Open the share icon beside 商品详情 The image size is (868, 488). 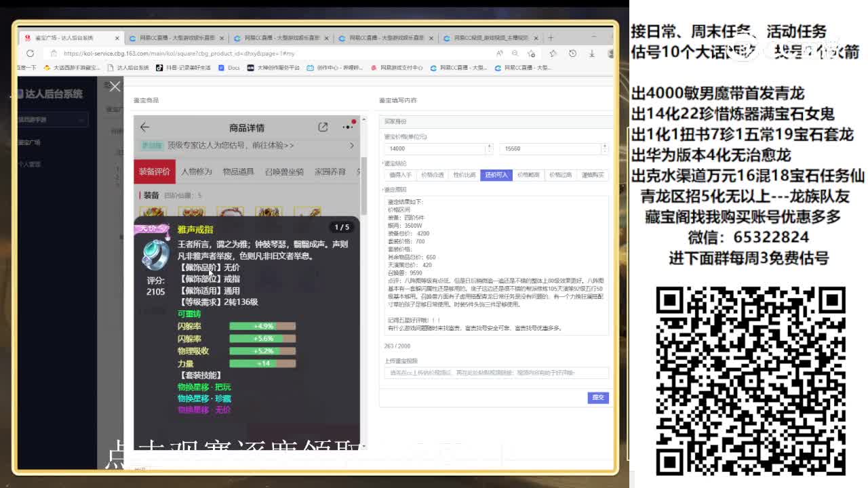point(323,127)
